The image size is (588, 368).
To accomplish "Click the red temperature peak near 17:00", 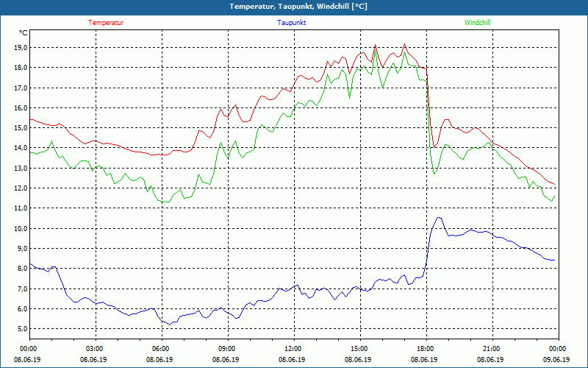I will click(404, 44).
